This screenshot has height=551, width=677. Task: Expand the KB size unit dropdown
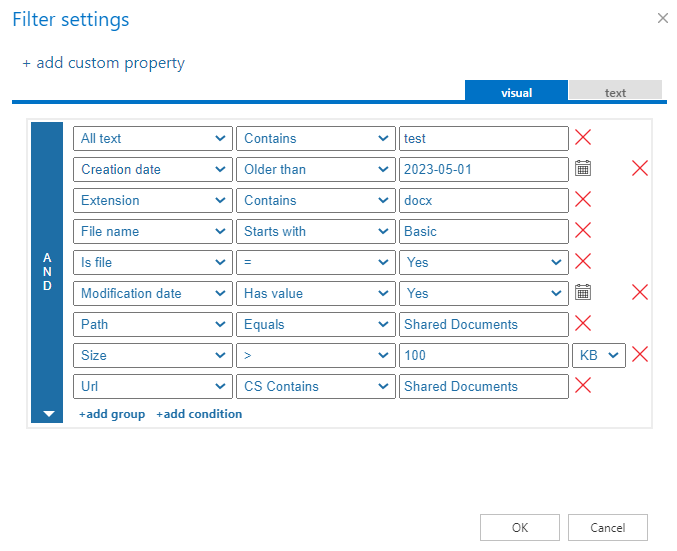click(x=598, y=355)
